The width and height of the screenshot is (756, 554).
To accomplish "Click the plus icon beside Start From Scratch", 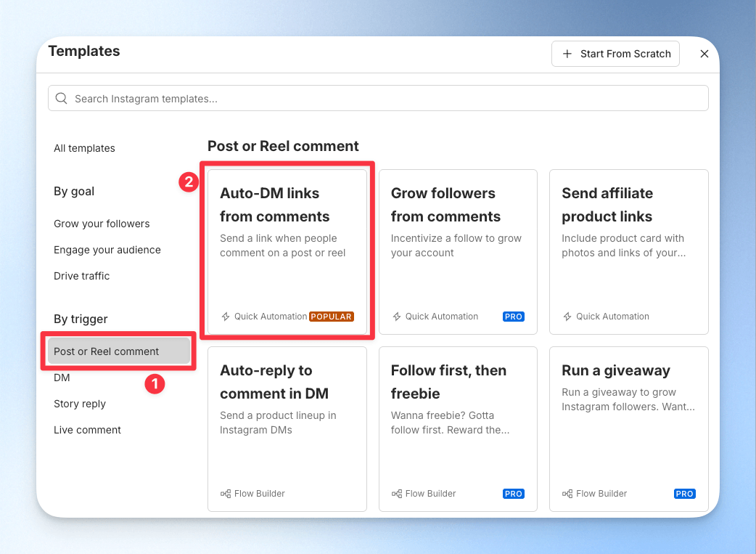I will pyautogui.click(x=567, y=54).
